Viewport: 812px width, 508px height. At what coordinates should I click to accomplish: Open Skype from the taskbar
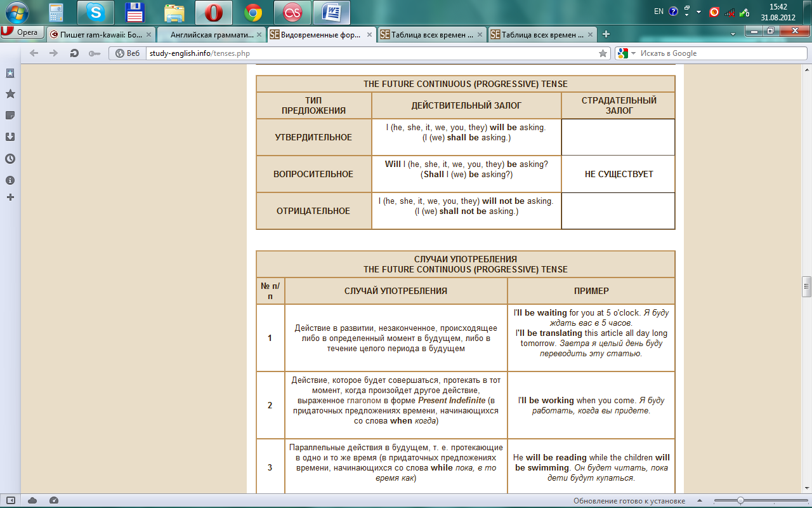click(96, 12)
